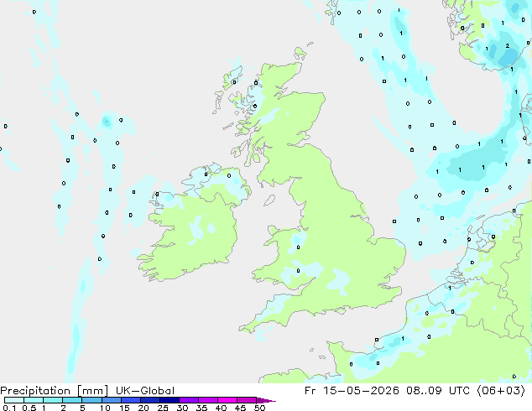Viewport: 532px width, 411px height.
Task: Click the legend label '0.1'
Action: pos(8,408)
